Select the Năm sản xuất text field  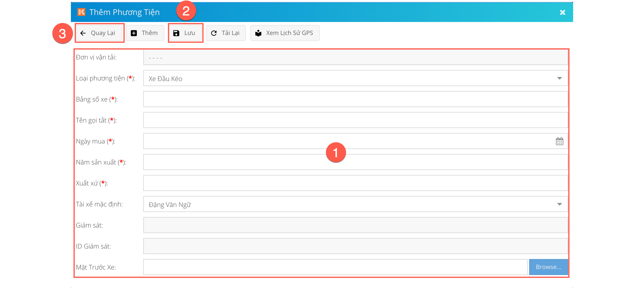[355, 162]
